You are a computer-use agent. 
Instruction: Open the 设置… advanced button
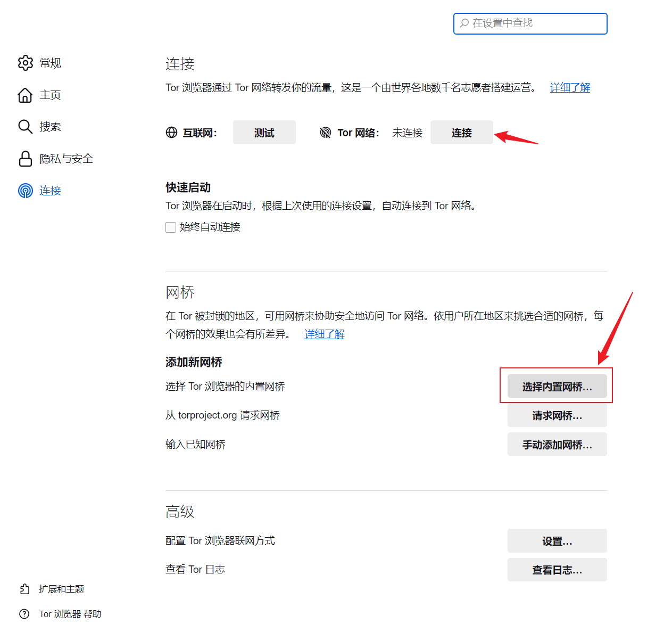(557, 541)
